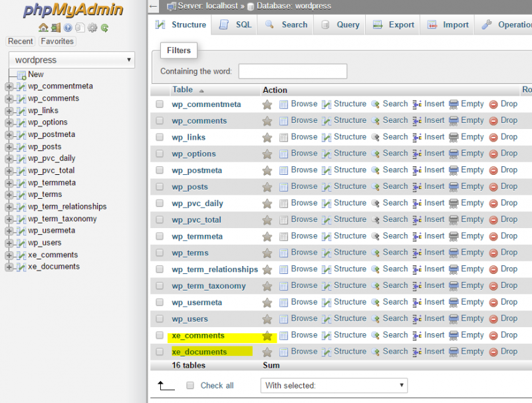Expand wp_links in the sidebar tree
Screen dimensions: 532x403
(x=9, y=111)
